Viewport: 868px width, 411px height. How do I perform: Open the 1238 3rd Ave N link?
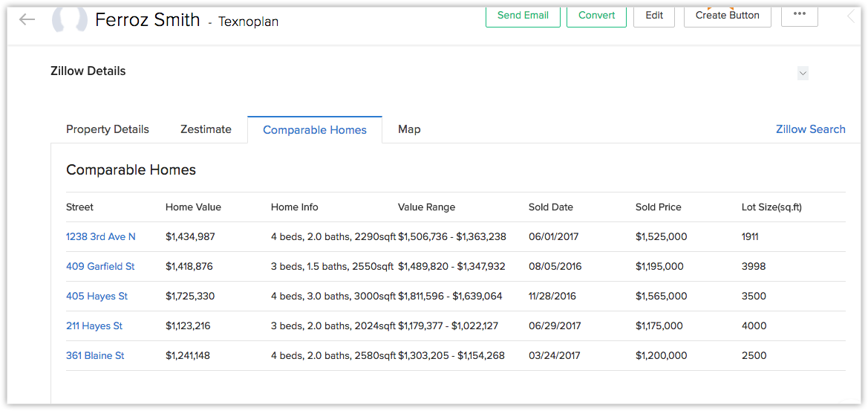[x=101, y=236]
